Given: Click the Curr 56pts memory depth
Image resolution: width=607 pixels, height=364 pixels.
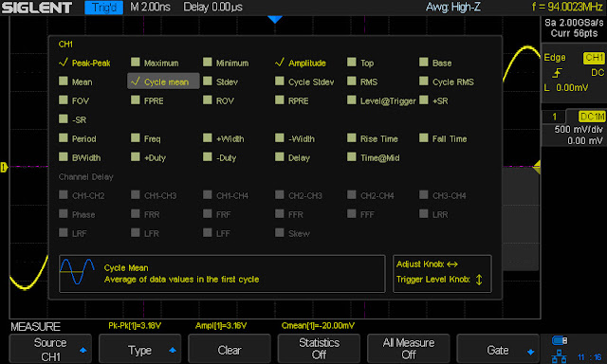Looking at the screenshot, I should click(x=574, y=33).
